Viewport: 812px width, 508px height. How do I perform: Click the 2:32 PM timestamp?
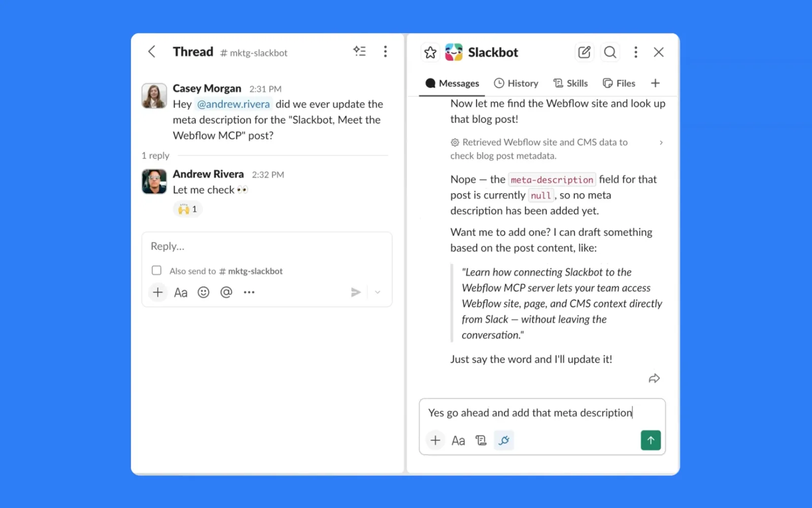click(268, 175)
